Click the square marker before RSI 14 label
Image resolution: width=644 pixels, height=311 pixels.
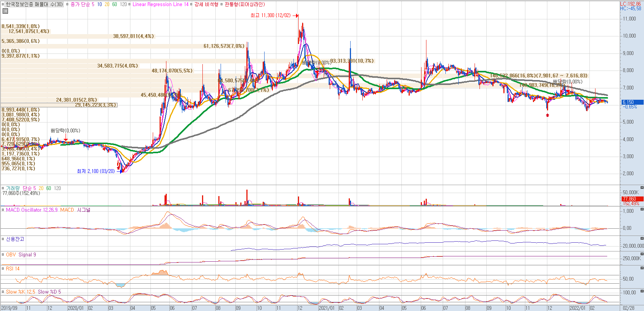point(3,269)
